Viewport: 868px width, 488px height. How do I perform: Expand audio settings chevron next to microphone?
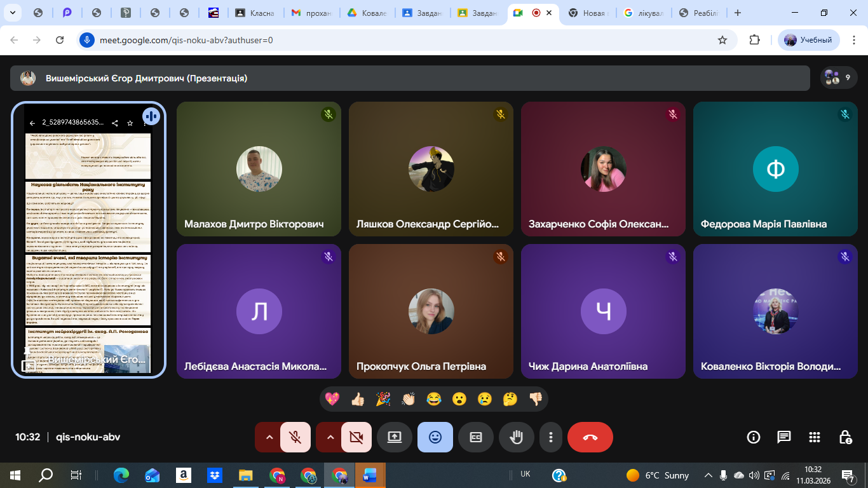tap(269, 437)
